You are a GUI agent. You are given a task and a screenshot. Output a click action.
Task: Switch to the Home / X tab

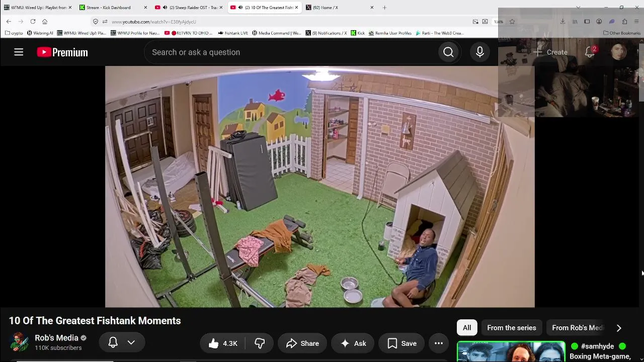pos(340,8)
